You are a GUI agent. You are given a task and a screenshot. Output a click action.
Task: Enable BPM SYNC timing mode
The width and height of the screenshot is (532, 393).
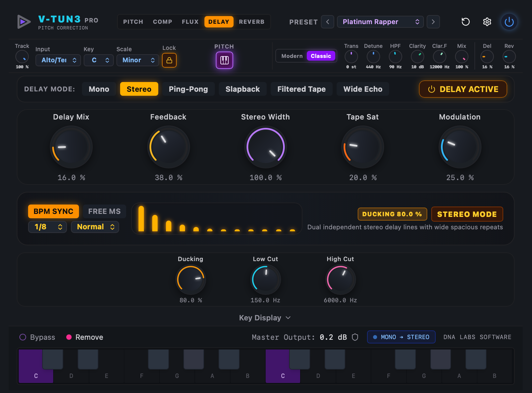[x=54, y=211]
